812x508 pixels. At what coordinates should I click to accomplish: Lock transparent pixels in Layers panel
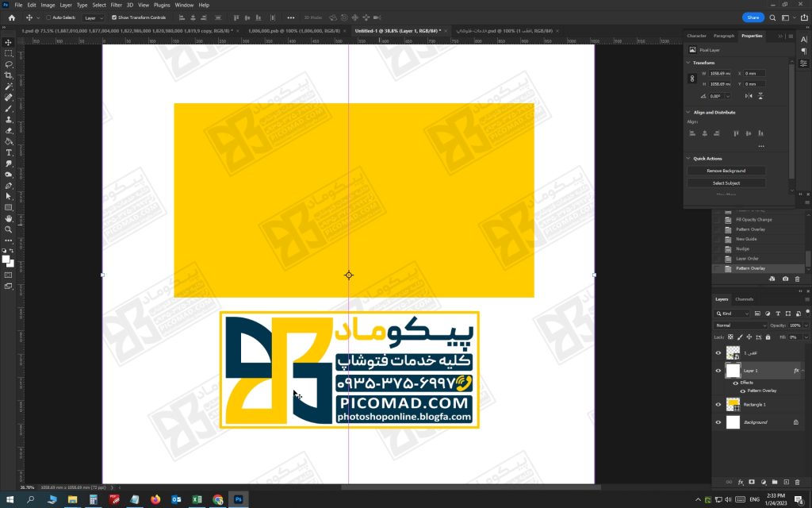730,337
